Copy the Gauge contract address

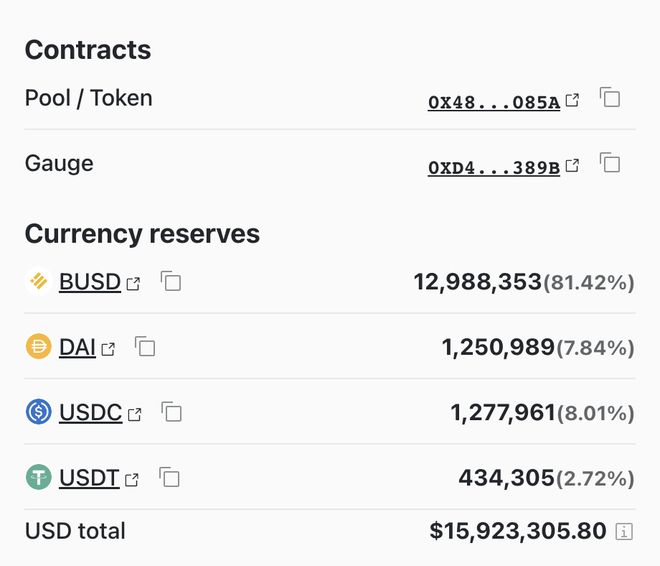(x=610, y=163)
